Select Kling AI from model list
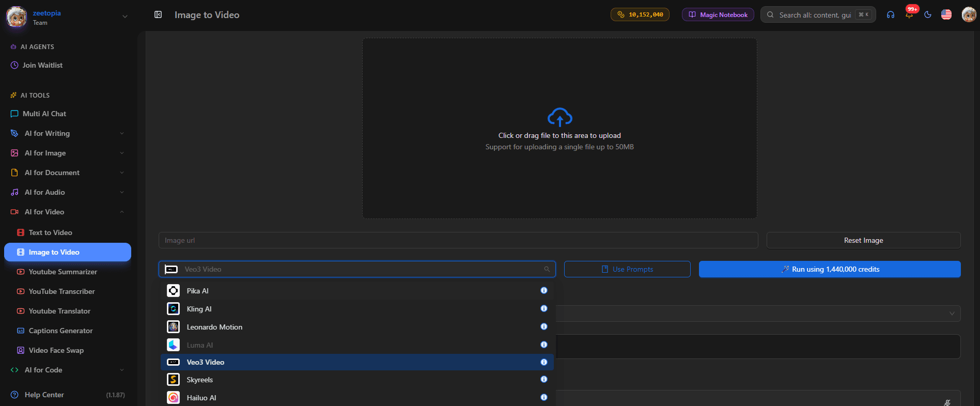980x406 pixels. coord(357,309)
